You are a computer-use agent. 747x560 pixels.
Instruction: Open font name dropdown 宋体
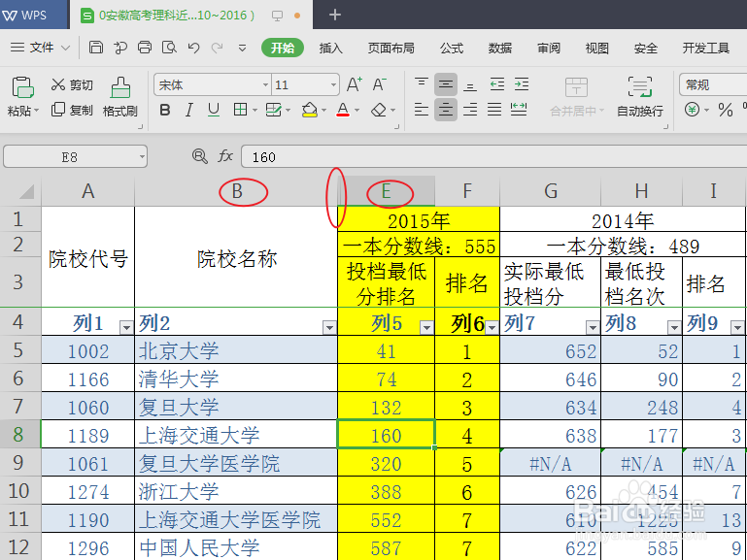265,85
